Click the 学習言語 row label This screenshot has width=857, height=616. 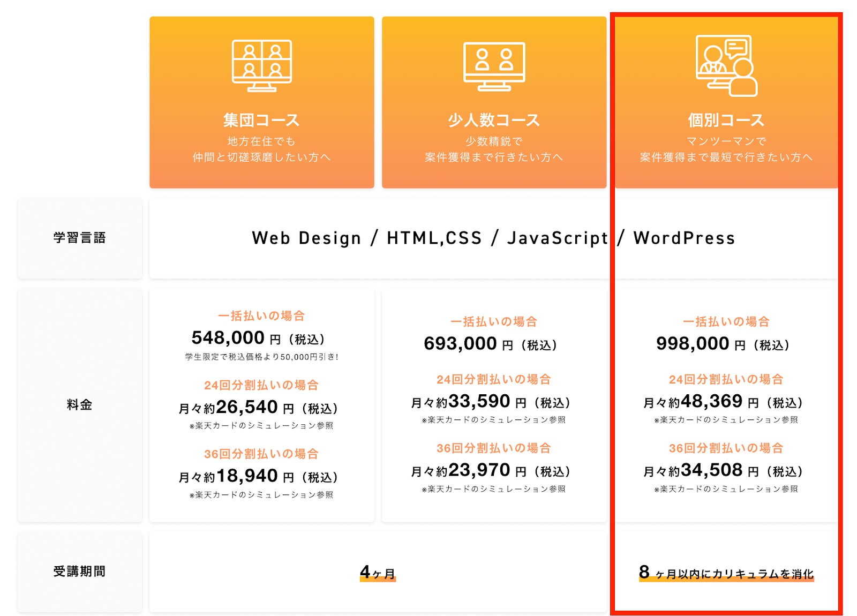pos(80,238)
